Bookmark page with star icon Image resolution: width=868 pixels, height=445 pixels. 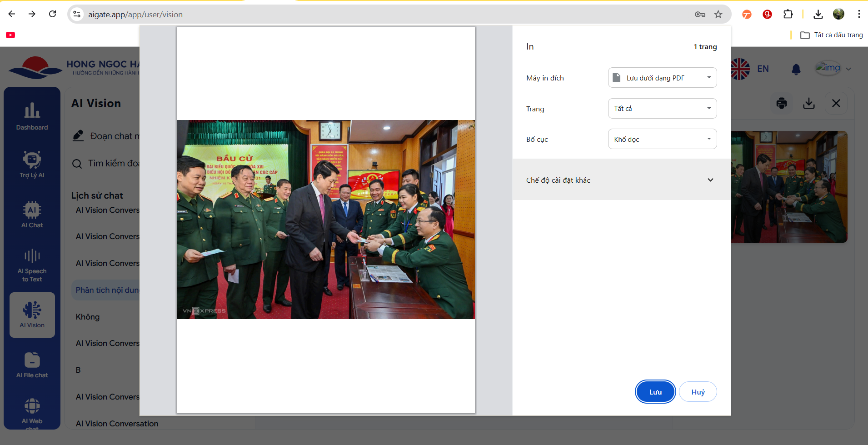[x=718, y=15]
